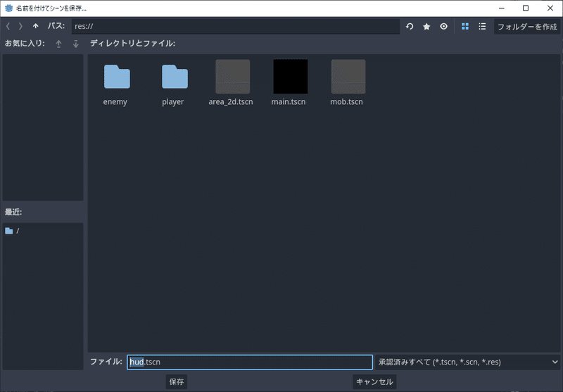Select the mob.tscn file thumbnail
This screenshot has height=392, width=563.
(x=348, y=77)
